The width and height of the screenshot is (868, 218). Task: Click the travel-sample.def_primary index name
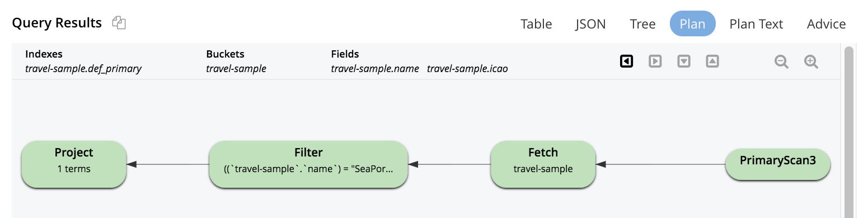pos(83,69)
